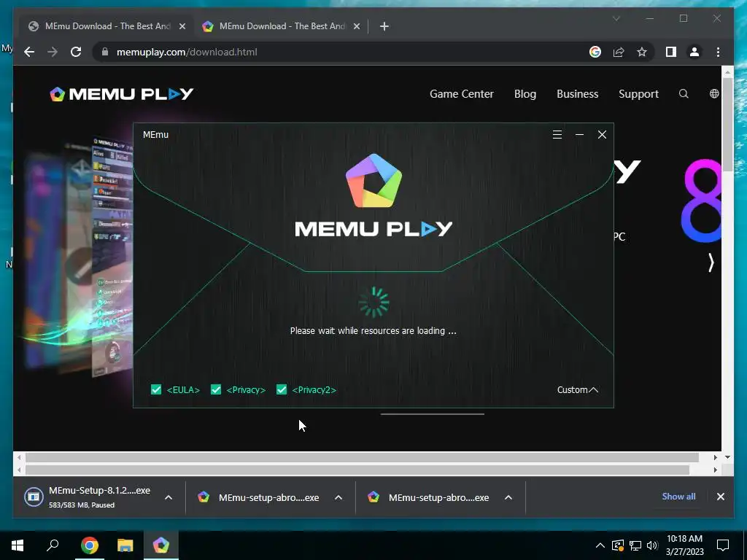Open the Blog navigation item
This screenshot has height=560, width=747.
click(x=525, y=94)
